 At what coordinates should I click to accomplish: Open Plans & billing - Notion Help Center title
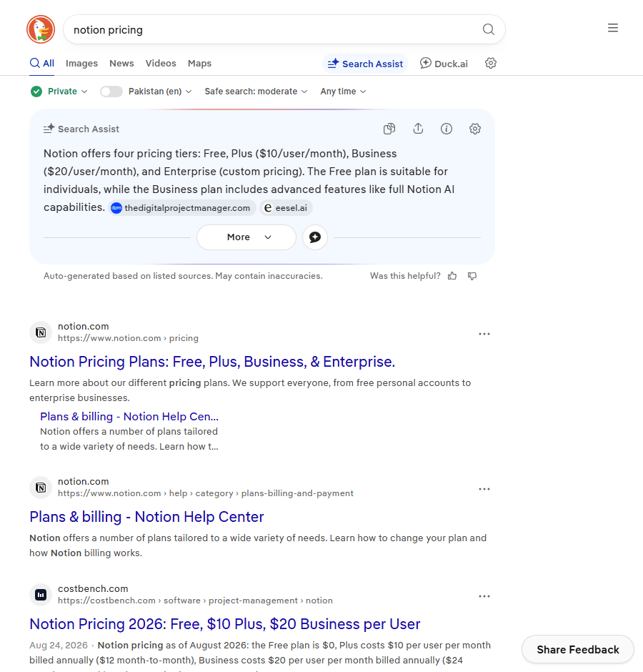click(x=146, y=517)
